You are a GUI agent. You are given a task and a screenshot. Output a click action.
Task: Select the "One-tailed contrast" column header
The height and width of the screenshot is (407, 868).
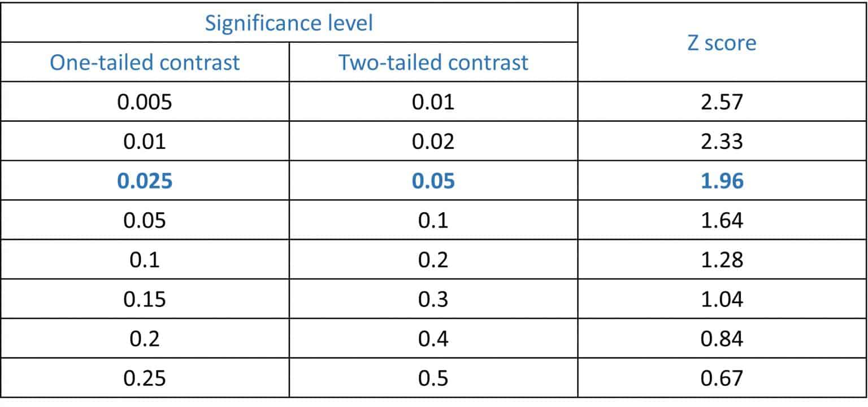click(145, 62)
